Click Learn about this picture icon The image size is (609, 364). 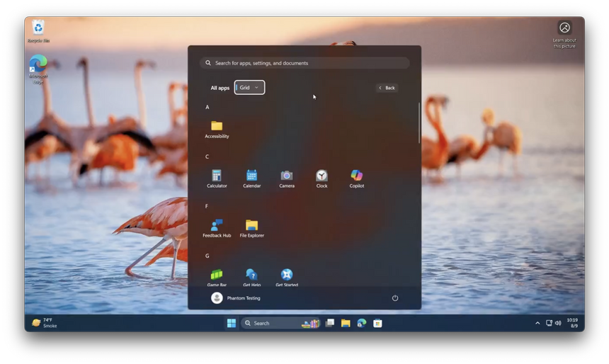coord(564,34)
